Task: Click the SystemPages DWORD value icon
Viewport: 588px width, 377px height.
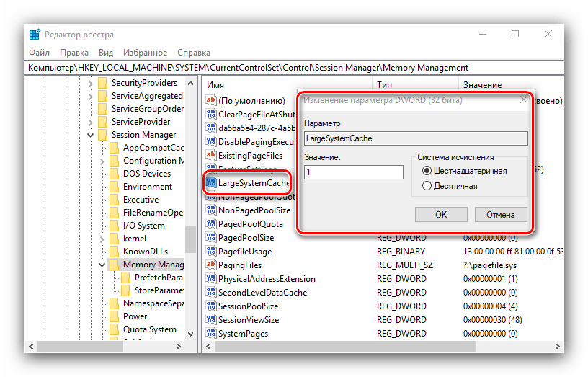Action: click(212, 334)
